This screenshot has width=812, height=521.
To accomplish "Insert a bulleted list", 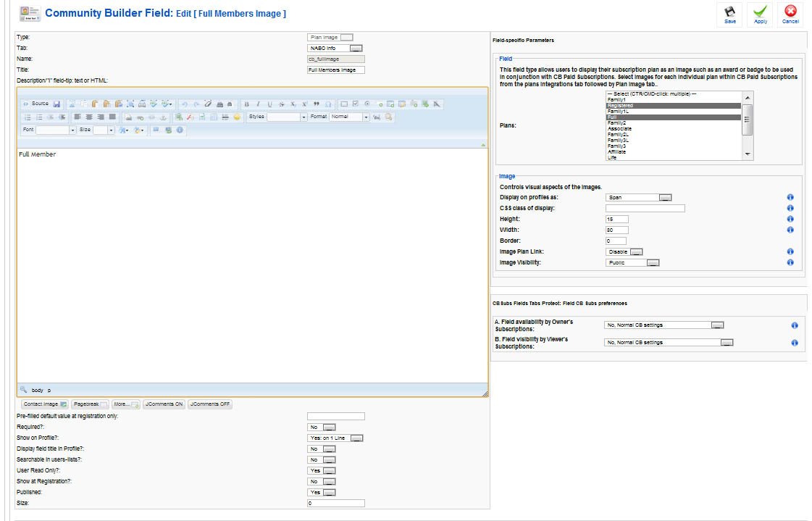I will pos(39,117).
